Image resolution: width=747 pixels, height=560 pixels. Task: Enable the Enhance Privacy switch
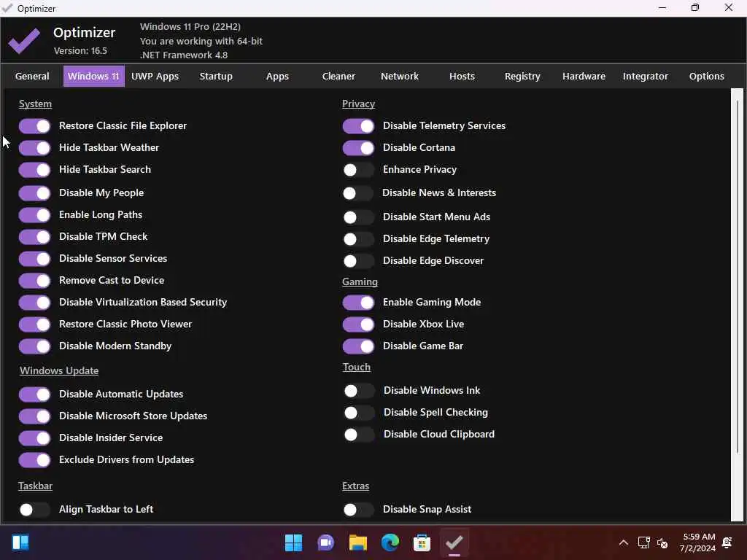coord(358,170)
